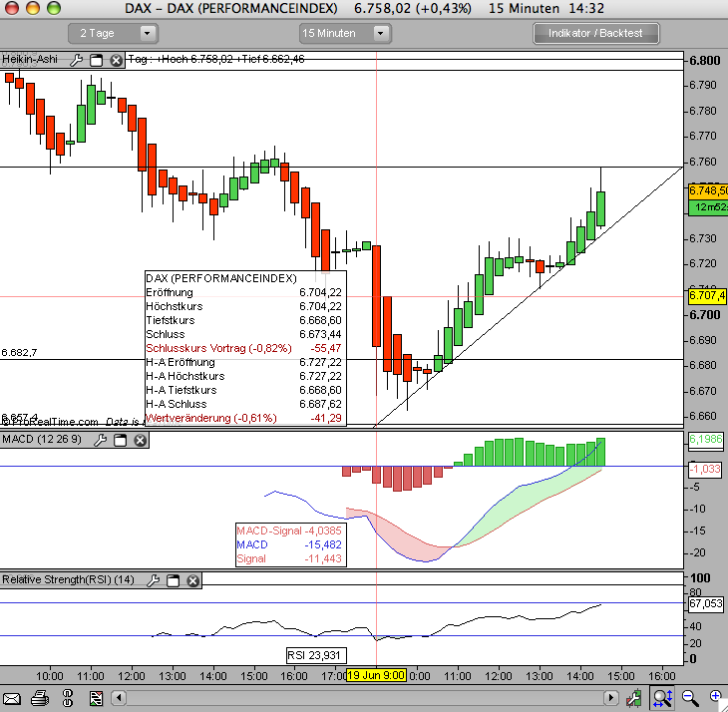Remove the Heikin-Ashi indicator
The image size is (728, 712).
tap(116, 60)
